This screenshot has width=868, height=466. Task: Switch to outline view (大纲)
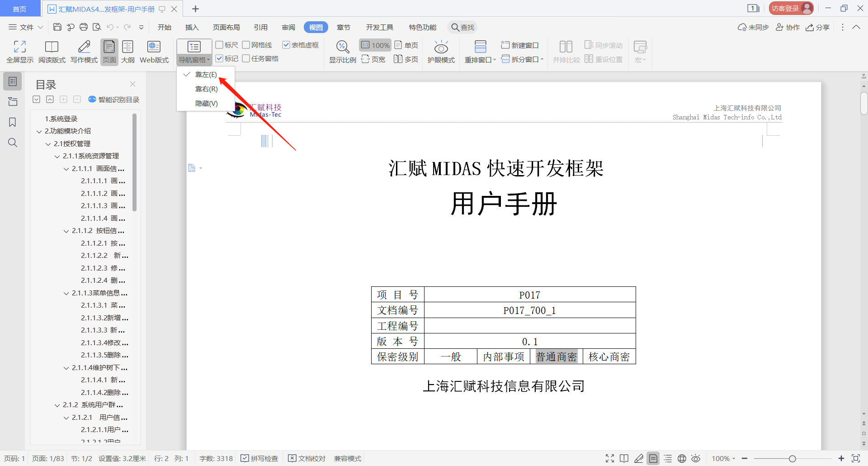(x=128, y=52)
